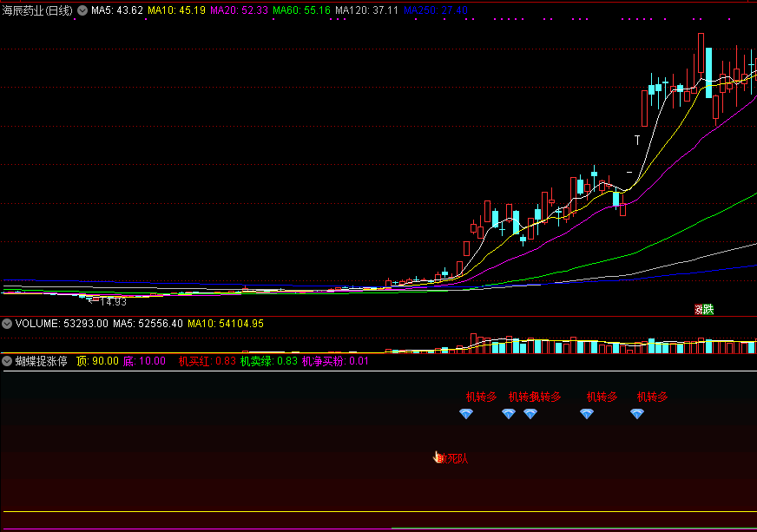
Task: Click the green MA60: 55.16 label
Action: [x=302, y=10]
